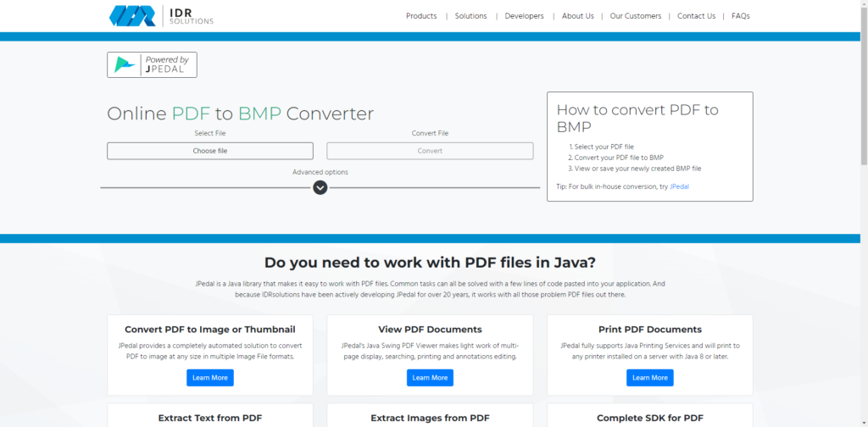Click the Convert button
Viewport: 868px width, 427px height.
[x=430, y=151]
